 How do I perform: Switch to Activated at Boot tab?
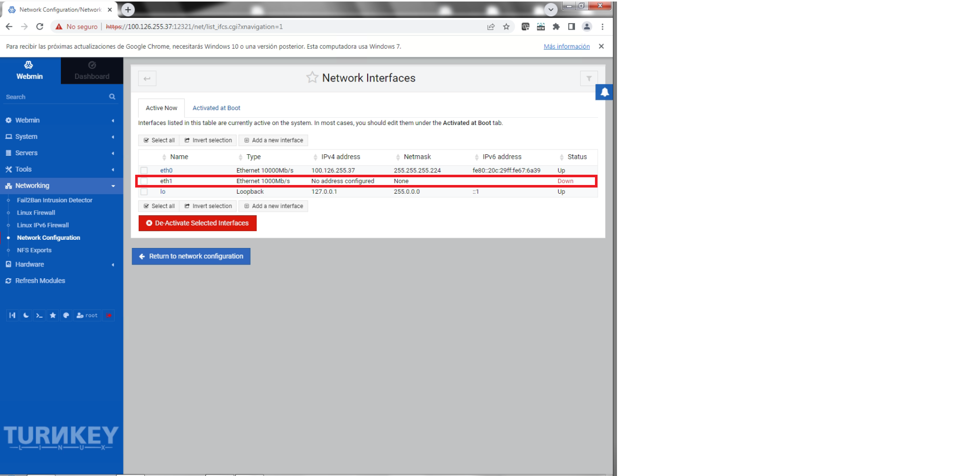(x=216, y=108)
